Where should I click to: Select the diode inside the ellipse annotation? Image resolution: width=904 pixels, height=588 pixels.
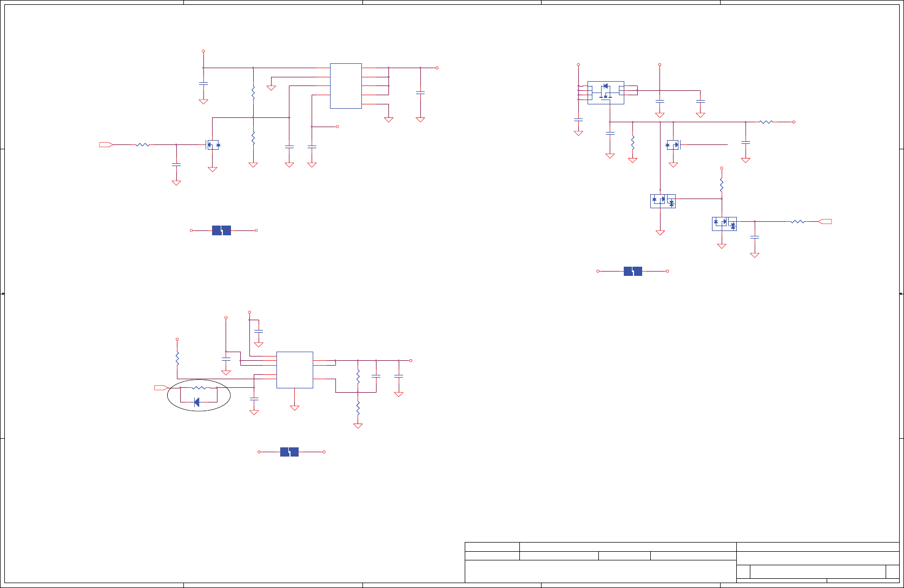pos(196,402)
